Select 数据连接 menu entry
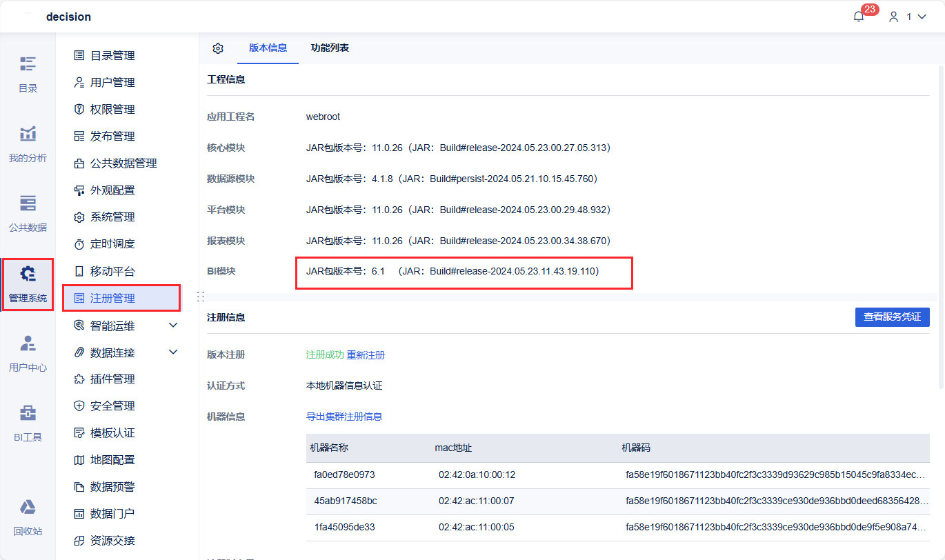 [x=112, y=352]
